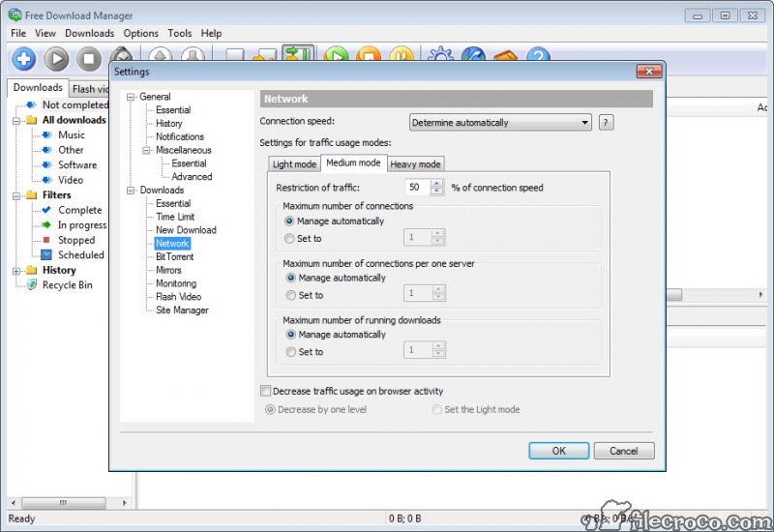Switch to the Flash video tab in main window

point(90,89)
